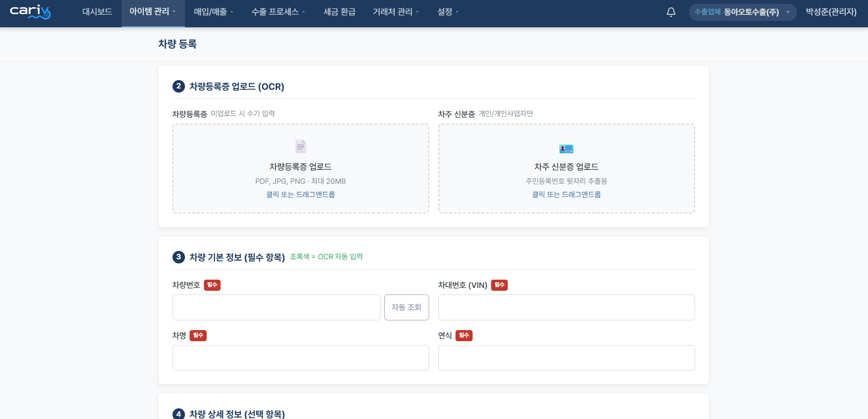Focus the 차대번호 (VIN) input field

pyautogui.click(x=566, y=307)
